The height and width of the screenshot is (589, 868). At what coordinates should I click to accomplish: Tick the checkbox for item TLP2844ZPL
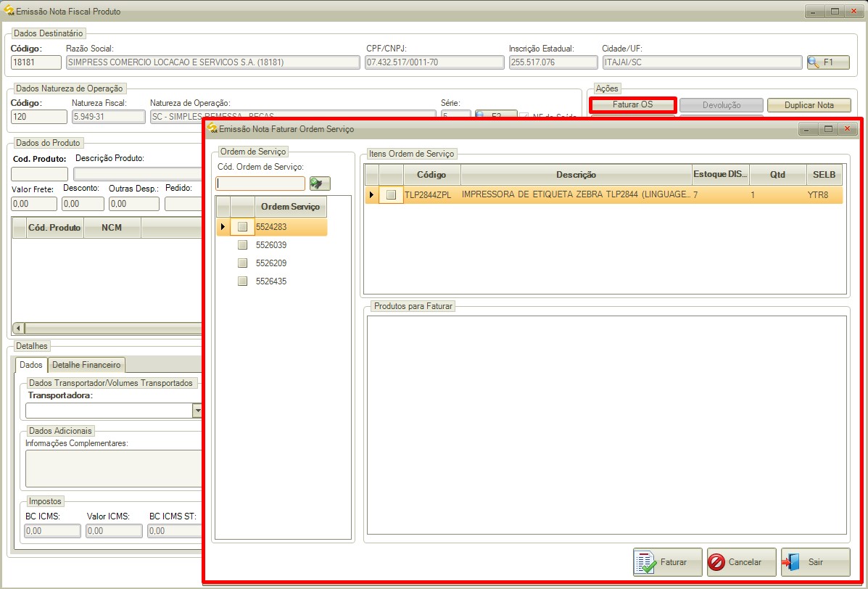(392, 195)
